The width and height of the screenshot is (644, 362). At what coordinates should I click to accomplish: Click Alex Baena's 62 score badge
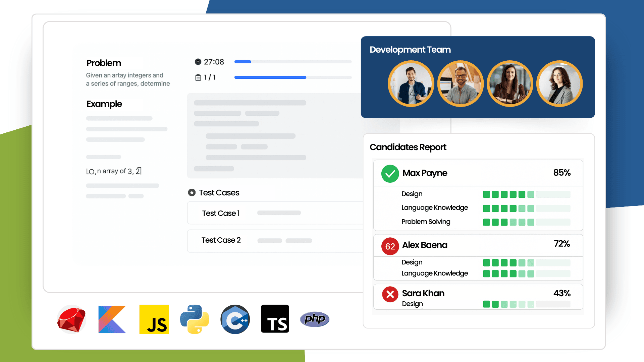[x=390, y=246]
